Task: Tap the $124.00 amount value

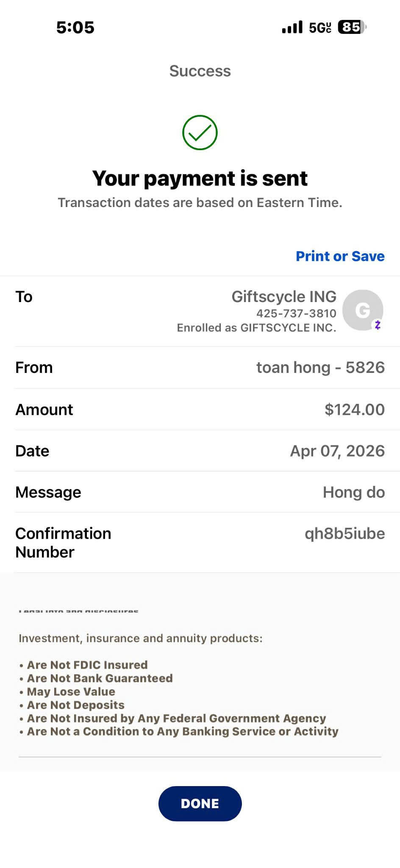Action: [355, 409]
